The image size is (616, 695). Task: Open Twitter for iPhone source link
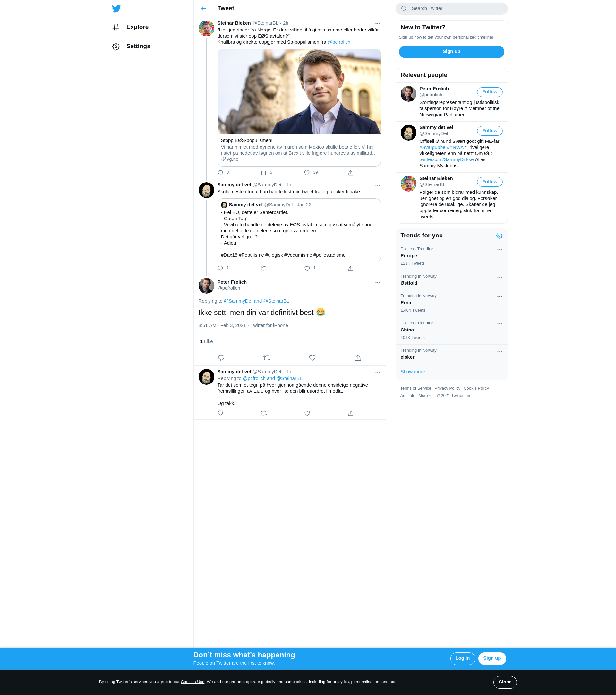click(x=269, y=325)
